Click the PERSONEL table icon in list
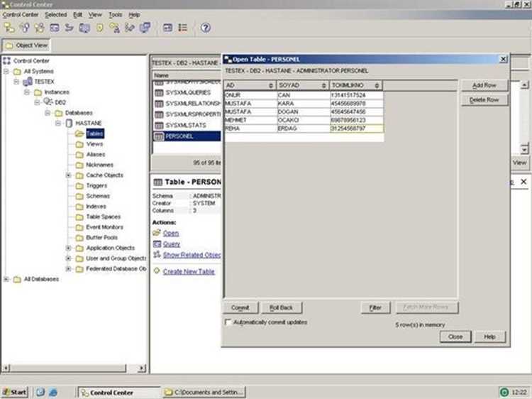Image resolution: width=532 pixels, height=399 pixels. (x=159, y=136)
